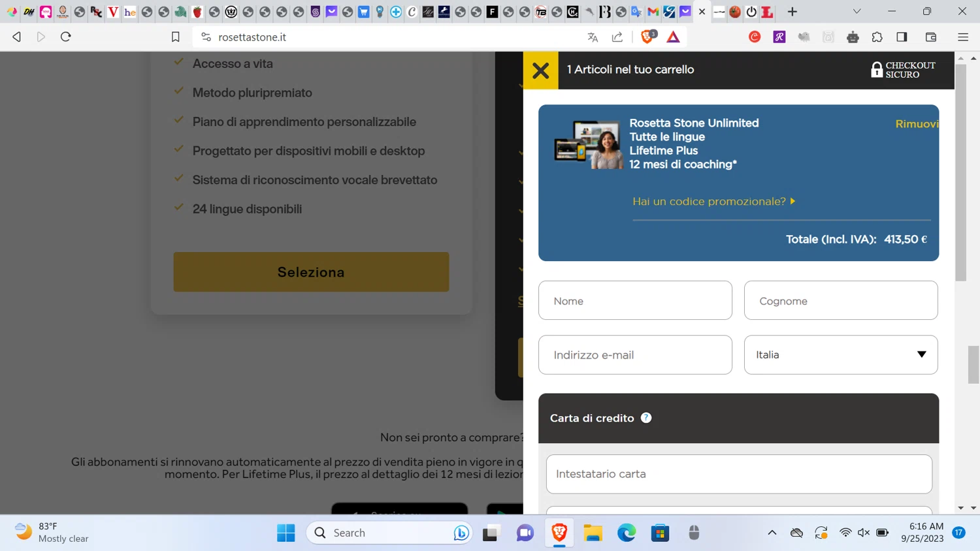
Task: Open the Windows Start menu
Action: (286, 533)
